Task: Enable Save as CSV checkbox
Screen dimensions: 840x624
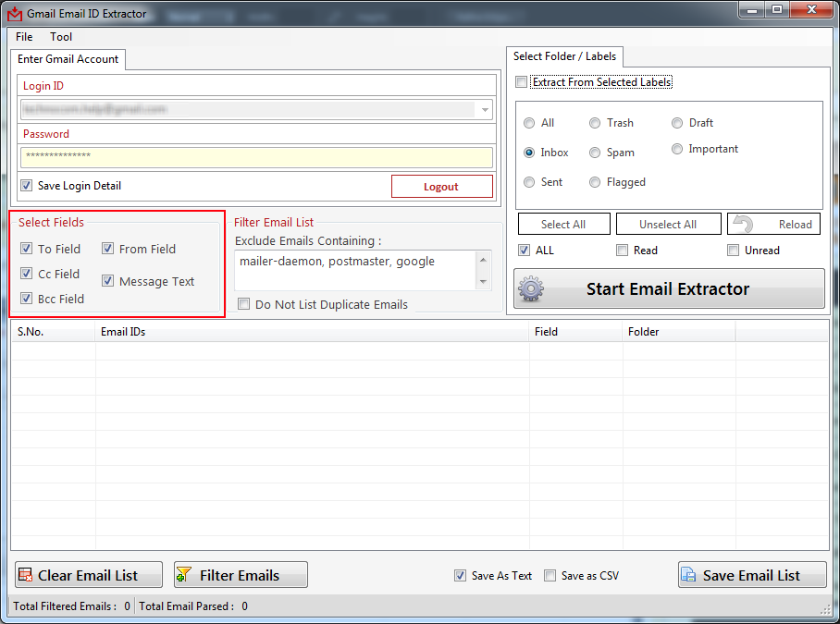Action: click(x=550, y=575)
